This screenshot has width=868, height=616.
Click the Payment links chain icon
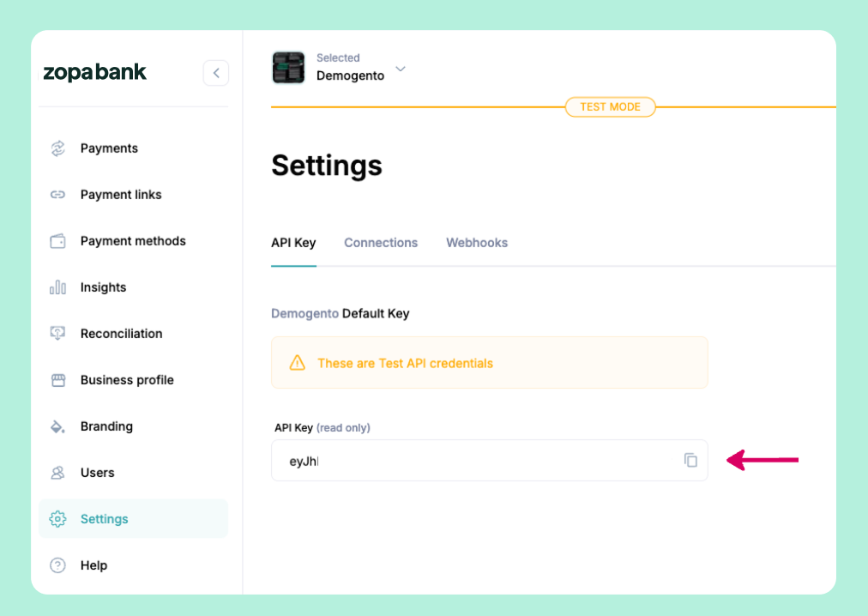(x=58, y=195)
